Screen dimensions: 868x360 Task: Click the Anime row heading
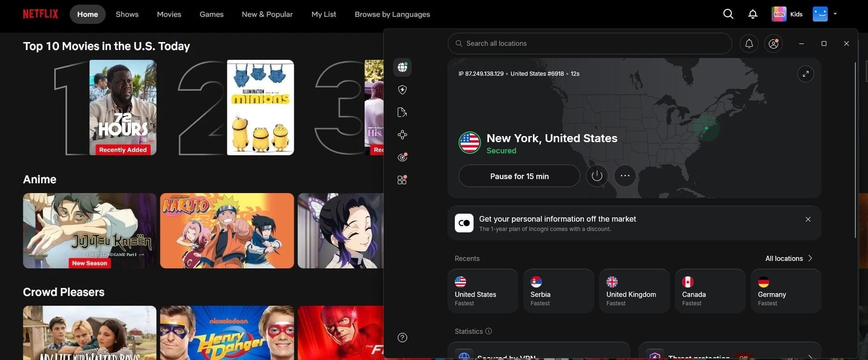[x=40, y=180]
